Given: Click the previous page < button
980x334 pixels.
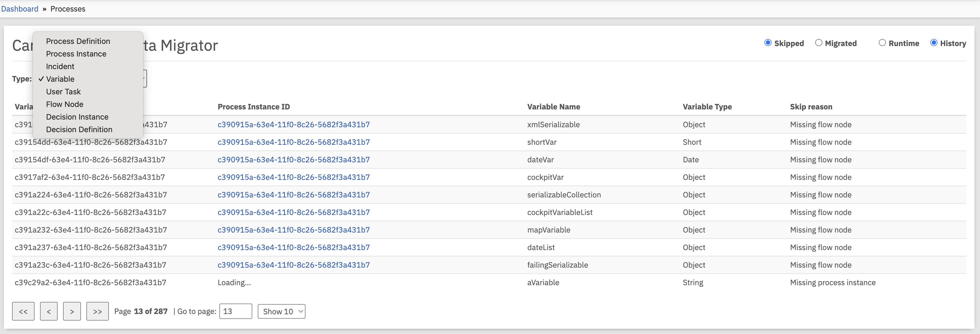Looking at the screenshot, I should pos(49,311).
